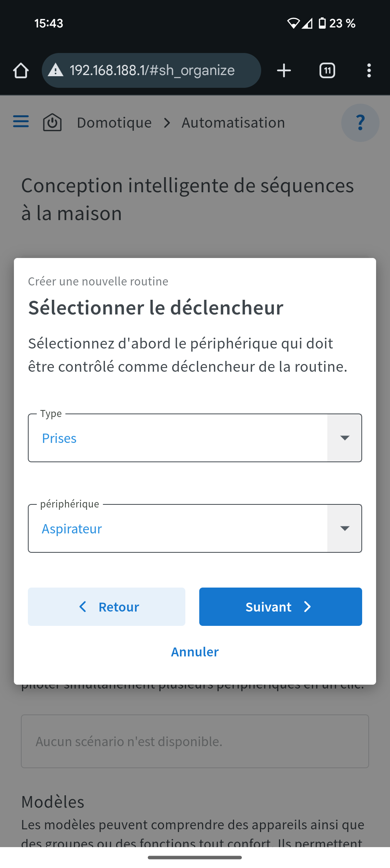This screenshot has width=390, height=868.
Task: Cancel the routine with Annuler link
Action: [195, 652]
